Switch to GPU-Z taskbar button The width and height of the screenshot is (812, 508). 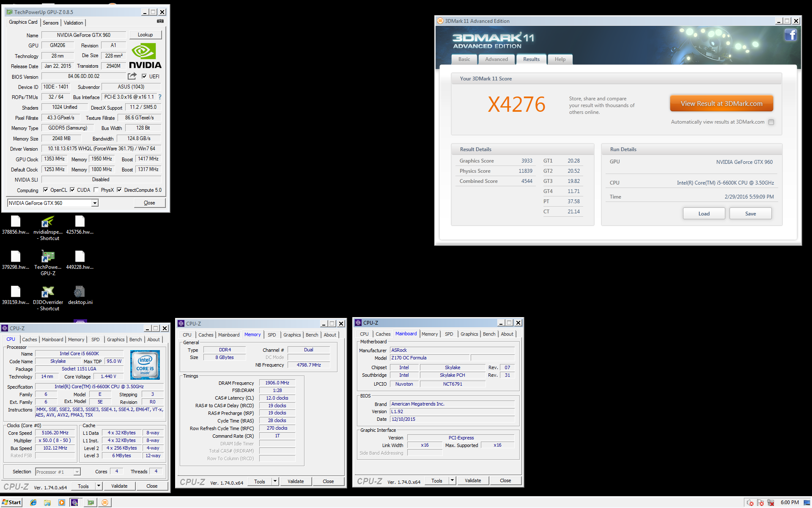point(91,502)
